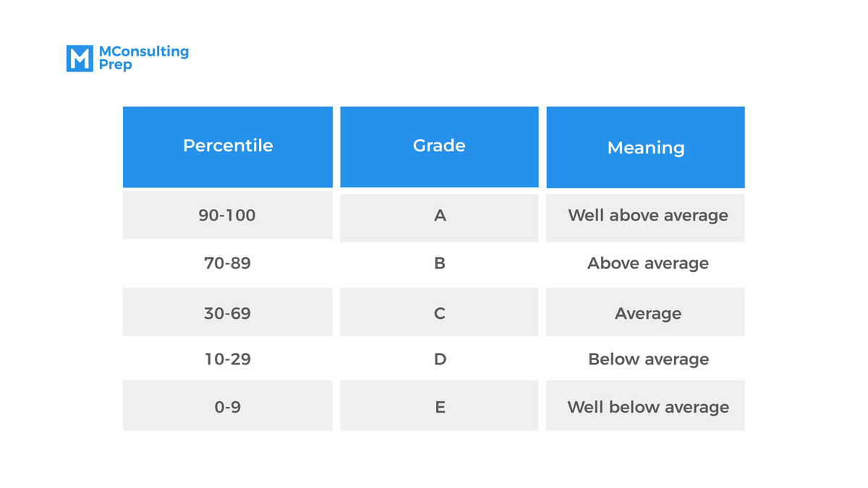Select the grade C cell
This screenshot has width=868, height=488.
pos(439,313)
